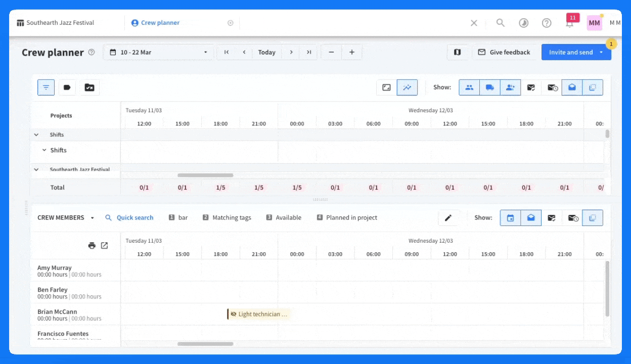Click the Today button
This screenshot has height=364, width=631.
coord(266,52)
